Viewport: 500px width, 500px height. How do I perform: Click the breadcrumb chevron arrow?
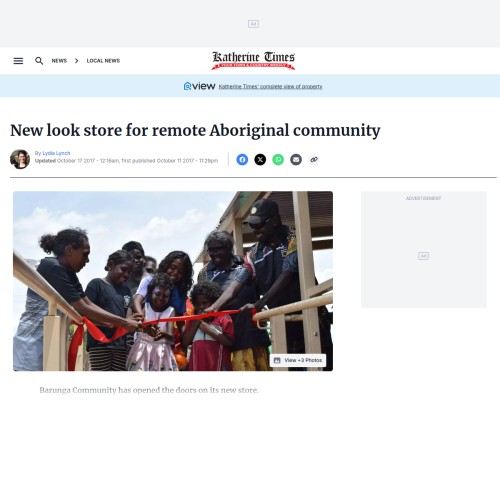77,61
